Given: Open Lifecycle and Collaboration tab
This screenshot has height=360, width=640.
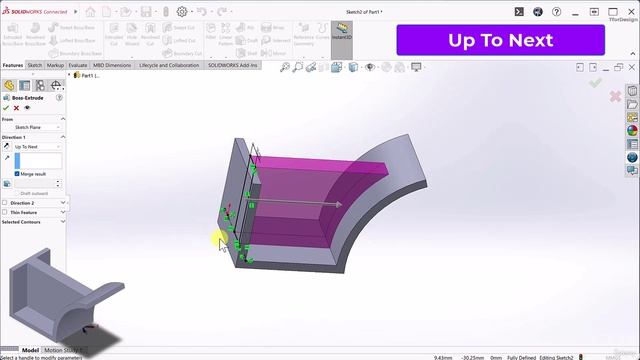Looking at the screenshot, I should [x=169, y=65].
